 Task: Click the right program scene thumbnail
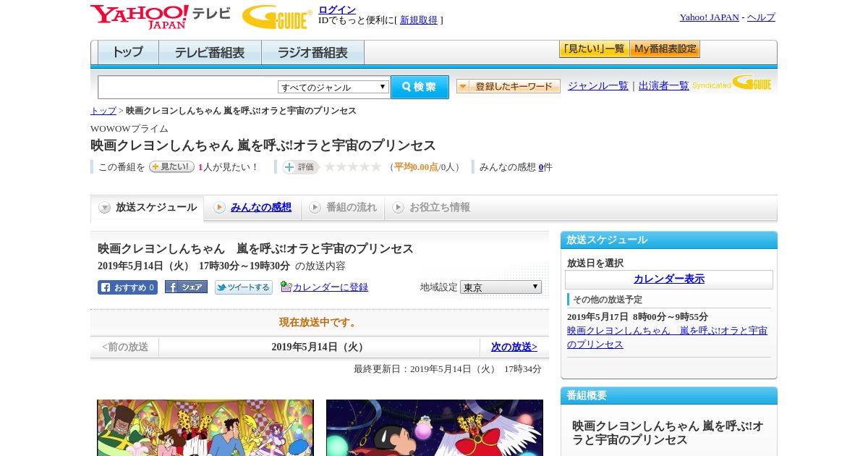[x=435, y=428]
